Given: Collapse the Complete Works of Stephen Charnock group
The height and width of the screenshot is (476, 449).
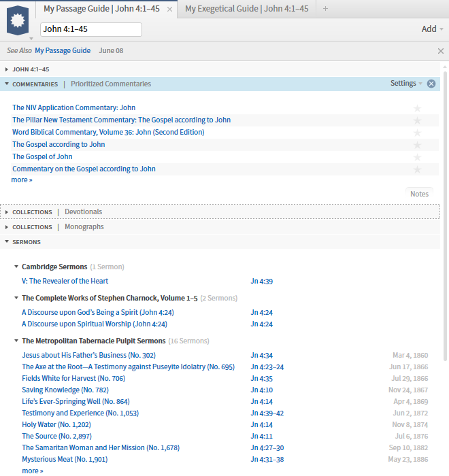Looking at the screenshot, I should coord(16,298).
